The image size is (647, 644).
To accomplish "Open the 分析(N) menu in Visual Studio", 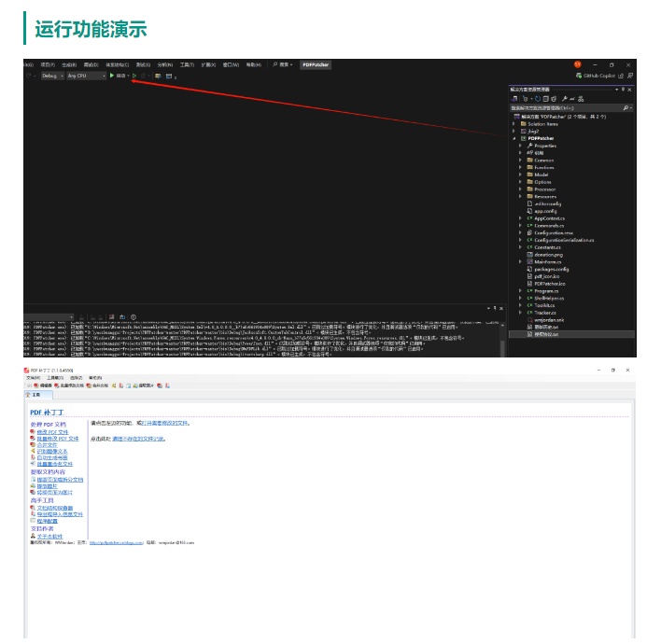I will 164,64.
